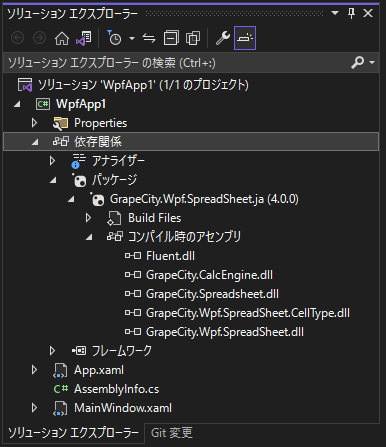Screen dimensions: 386x447
Task: Select GrapeCity.CalcEngine.dll
Action: click(209, 275)
